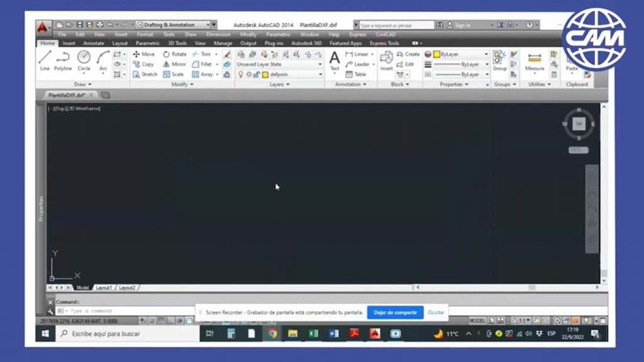Click the keyword or phrase search field
Image resolution: width=644 pixels, height=362 pixels.
(396, 25)
